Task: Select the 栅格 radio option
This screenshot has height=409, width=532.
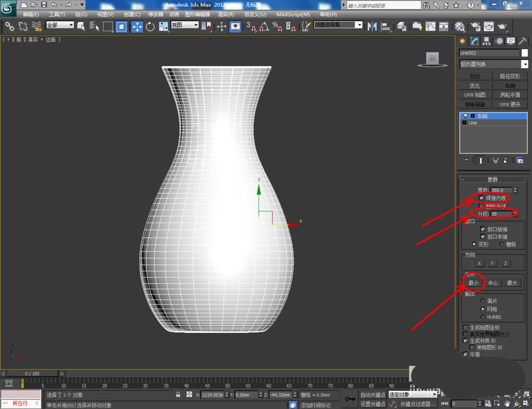Action: [x=501, y=244]
